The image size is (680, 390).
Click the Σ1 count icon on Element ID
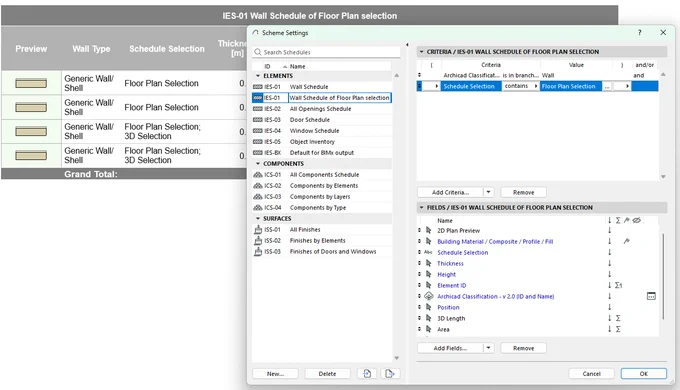tap(619, 285)
